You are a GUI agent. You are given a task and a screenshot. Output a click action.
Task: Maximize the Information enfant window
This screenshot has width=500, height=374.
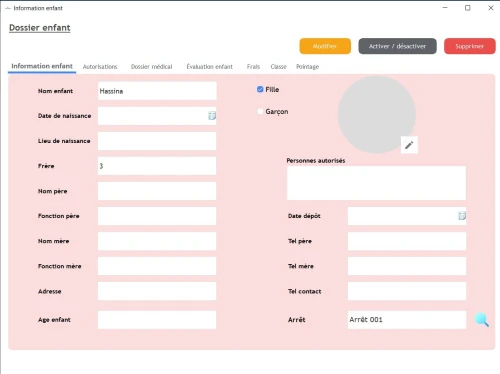(x=468, y=8)
